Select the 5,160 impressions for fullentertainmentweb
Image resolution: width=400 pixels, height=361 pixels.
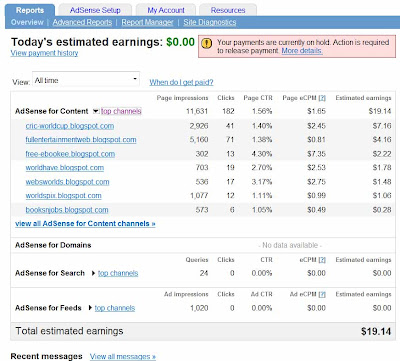[199, 140]
